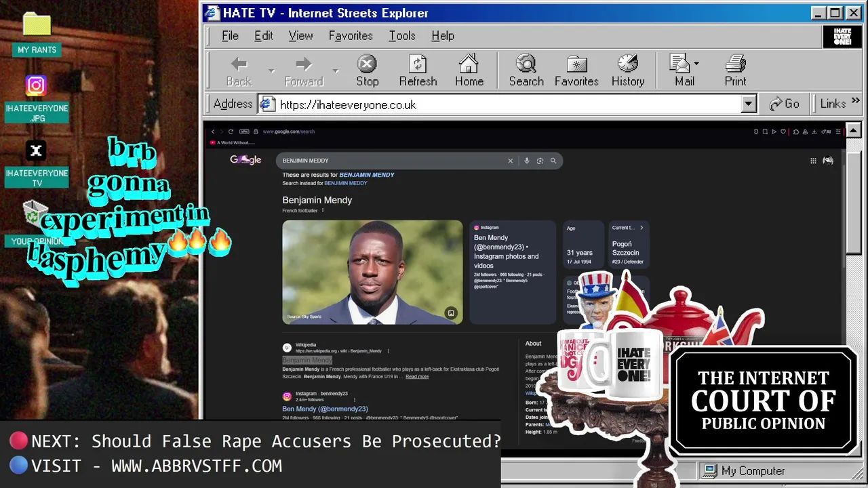The height and width of the screenshot is (488, 868).
Task: Expand the Forward button history dropdown arrow
Action: 336,70
